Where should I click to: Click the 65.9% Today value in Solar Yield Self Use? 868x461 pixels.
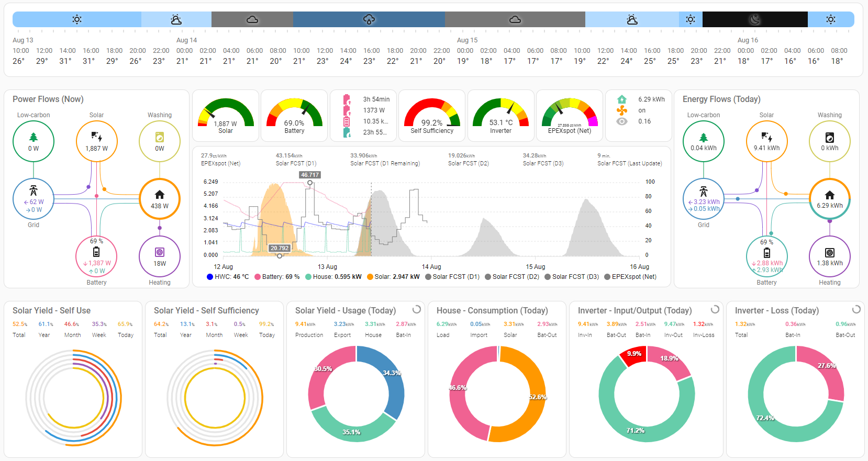(x=125, y=324)
